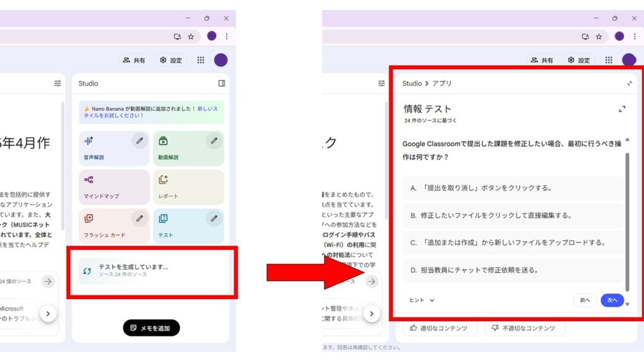
Task: Select answer A 「提出を取り消し」ボタンをクリックする
Action: tap(513, 188)
